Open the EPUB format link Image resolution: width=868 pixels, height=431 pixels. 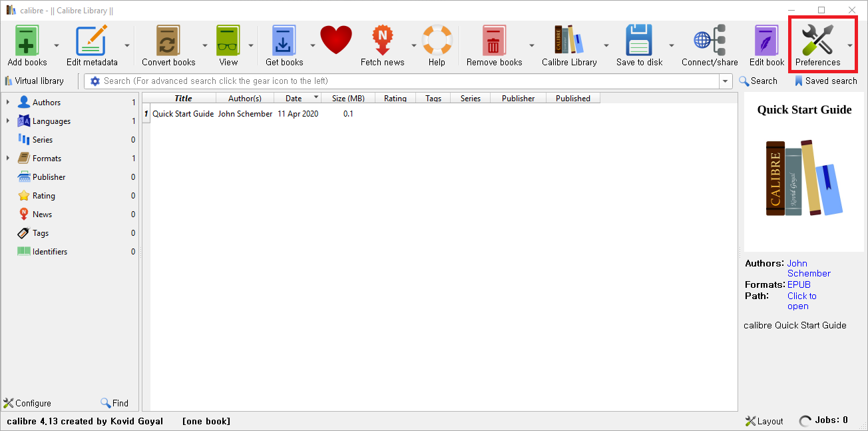click(799, 284)
